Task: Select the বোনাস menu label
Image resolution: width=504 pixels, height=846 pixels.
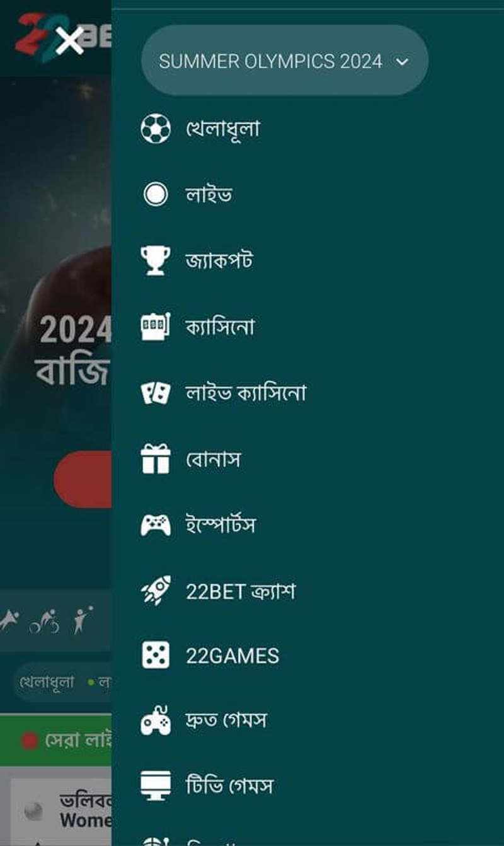Action: click(x=213, y=459)
